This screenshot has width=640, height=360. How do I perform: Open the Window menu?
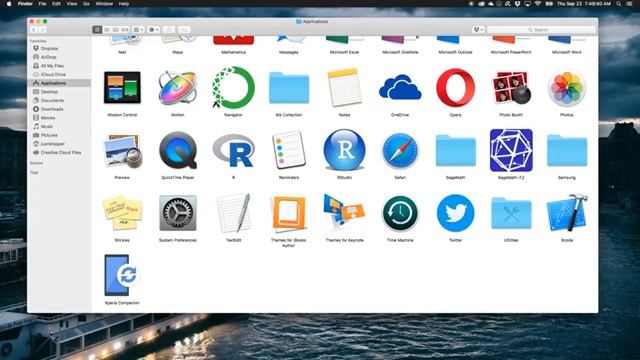coord(104,4)
